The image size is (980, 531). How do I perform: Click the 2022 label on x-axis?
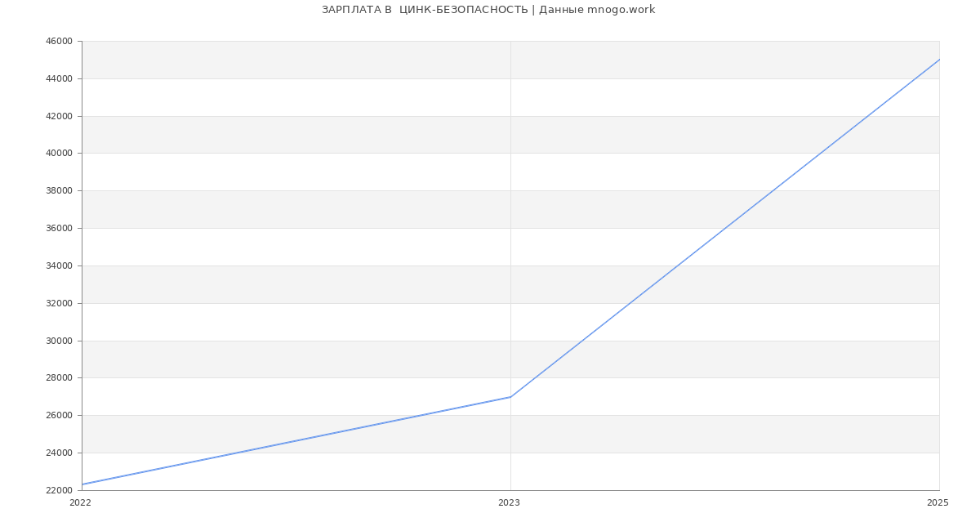[80, 502]
